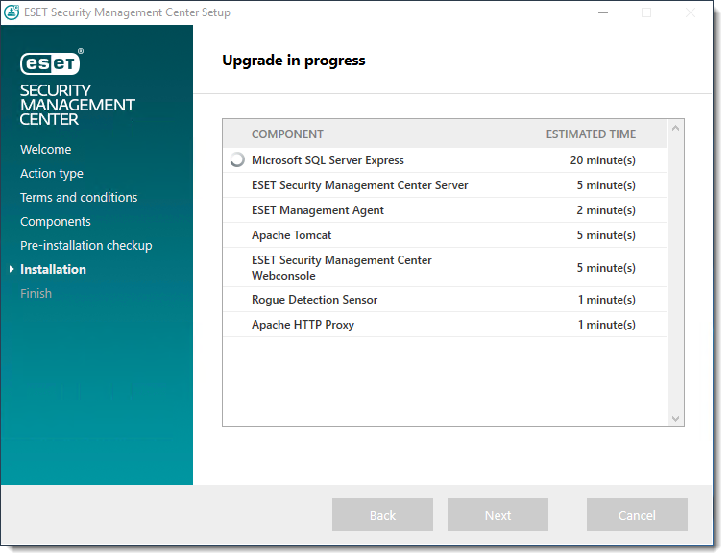Select the Apache HTTP Proxy row

coord(446,325)
